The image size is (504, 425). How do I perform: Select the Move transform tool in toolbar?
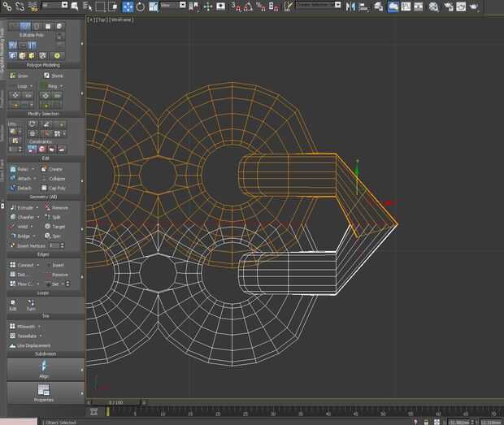[x=128, y=7]
